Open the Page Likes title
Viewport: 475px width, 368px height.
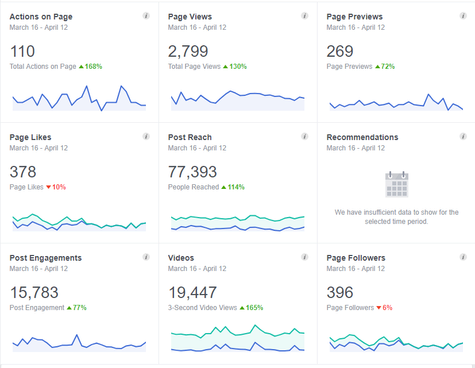30,137
